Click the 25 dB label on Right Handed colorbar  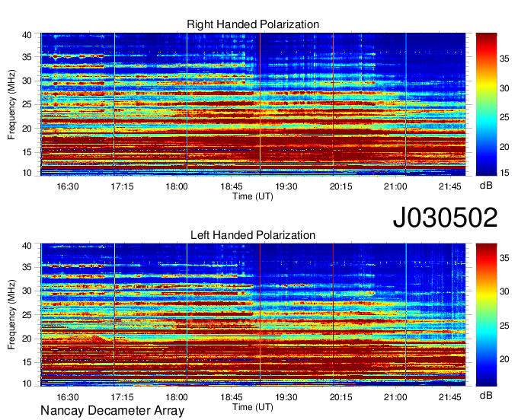pos(504,117)
